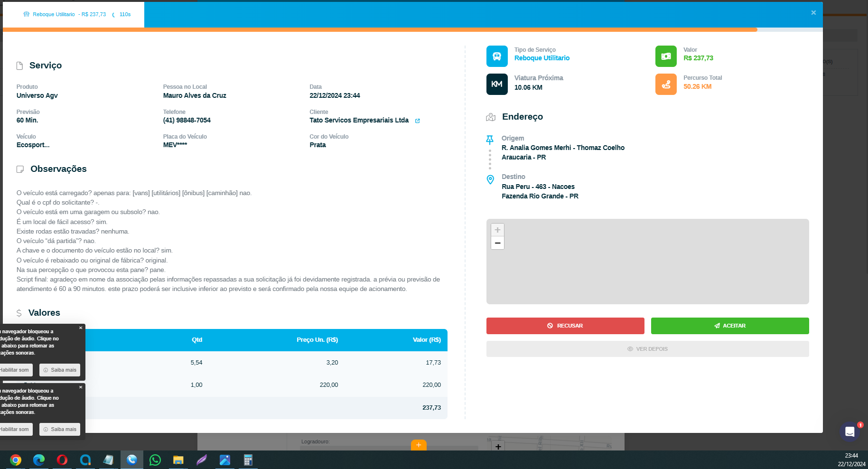Click the Reboque Utilitario service type text

[542, 58]
